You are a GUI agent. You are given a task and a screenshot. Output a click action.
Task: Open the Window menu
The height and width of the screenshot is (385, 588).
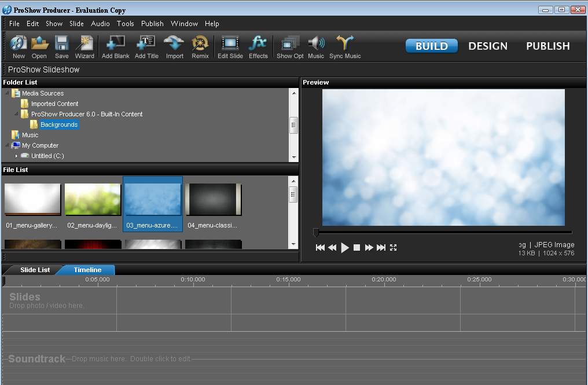click(x=184, y=24)
